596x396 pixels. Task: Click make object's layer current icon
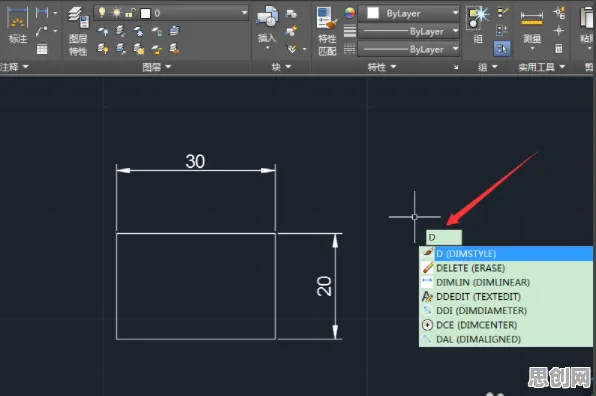click(174, 30)
